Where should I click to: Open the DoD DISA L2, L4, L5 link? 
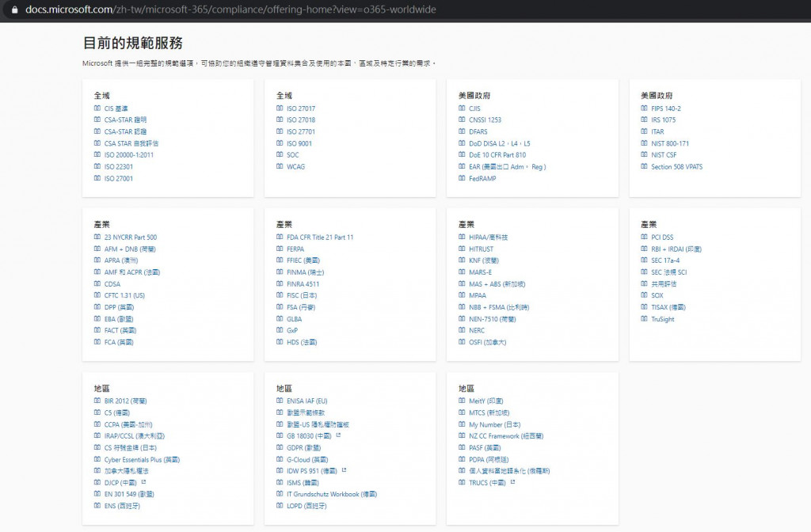click(x=500, y=144)
